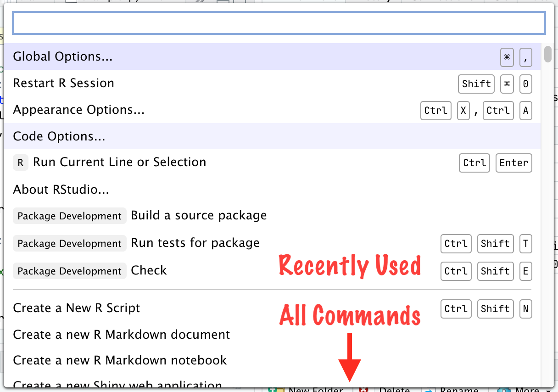Select Create a new R Markdown notebook
This screenshot has height=392, width=558.
(x=120, y=360)
